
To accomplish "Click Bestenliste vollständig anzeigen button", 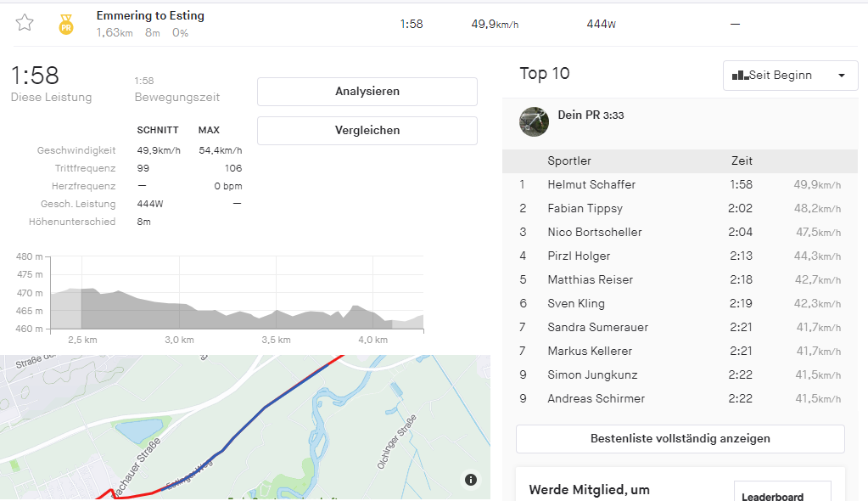I will (680, 439).
